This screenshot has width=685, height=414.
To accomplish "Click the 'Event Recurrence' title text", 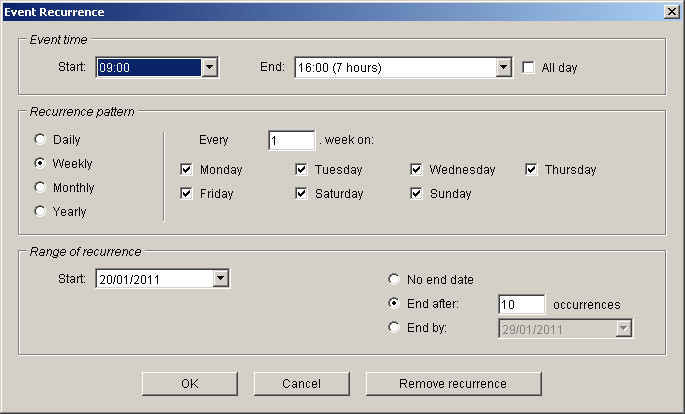I will (x=54, y=12).
